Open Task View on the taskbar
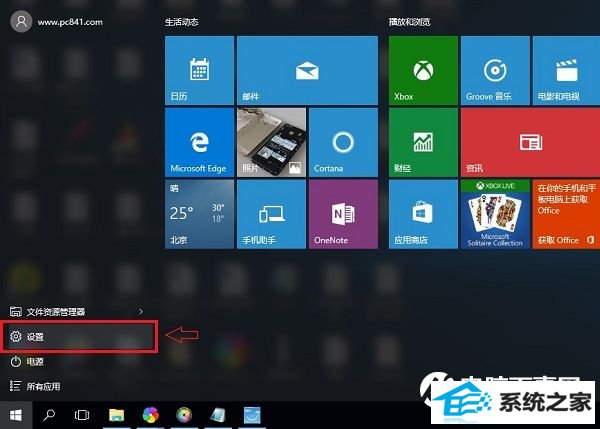Screen dimensions: 600x429 click(82, 415)
